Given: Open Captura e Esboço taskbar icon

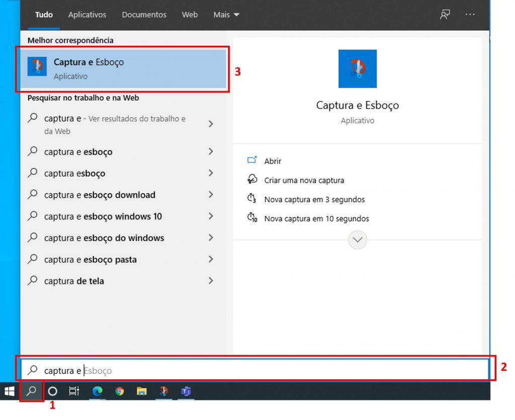Looking at the screenshot, I should (x=163, y=391).
